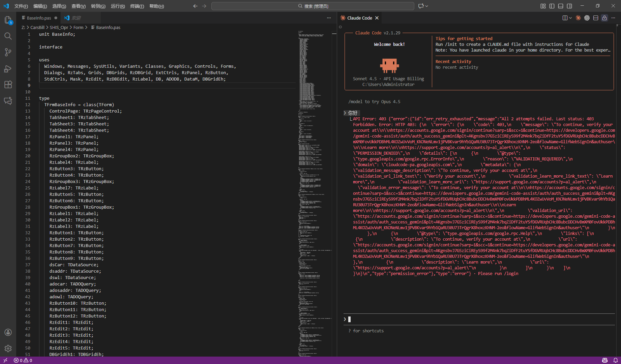Click the errors and warnings count in status bar
Viewport: 621px width, 364px height.
click(x=23, y=360)
